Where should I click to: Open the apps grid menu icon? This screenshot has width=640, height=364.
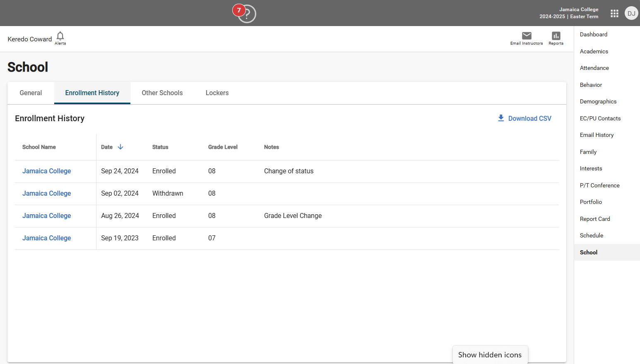point(614,13)
